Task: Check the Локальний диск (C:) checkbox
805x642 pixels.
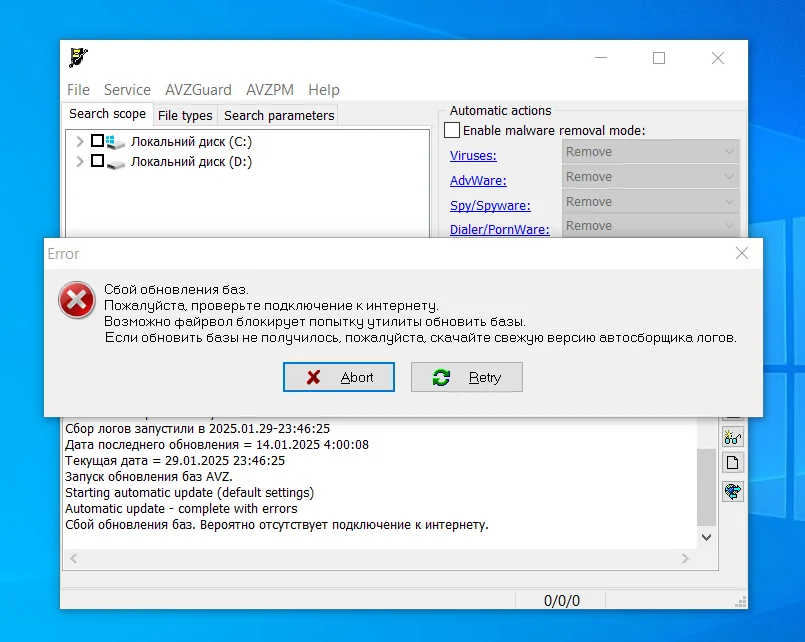Action: 97,140
